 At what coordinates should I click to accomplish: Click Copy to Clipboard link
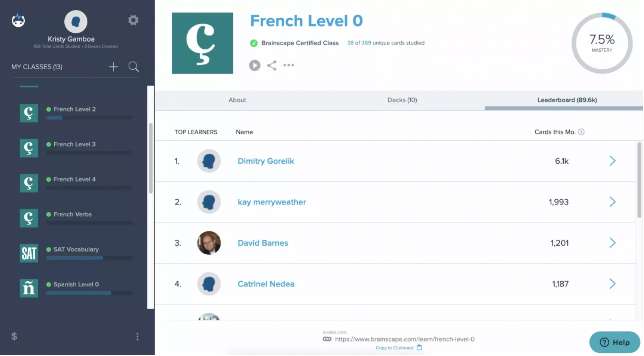pos(394,348)
